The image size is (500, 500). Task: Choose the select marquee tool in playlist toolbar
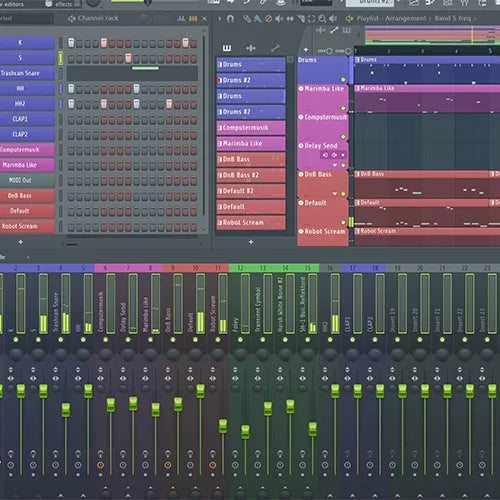311,19
